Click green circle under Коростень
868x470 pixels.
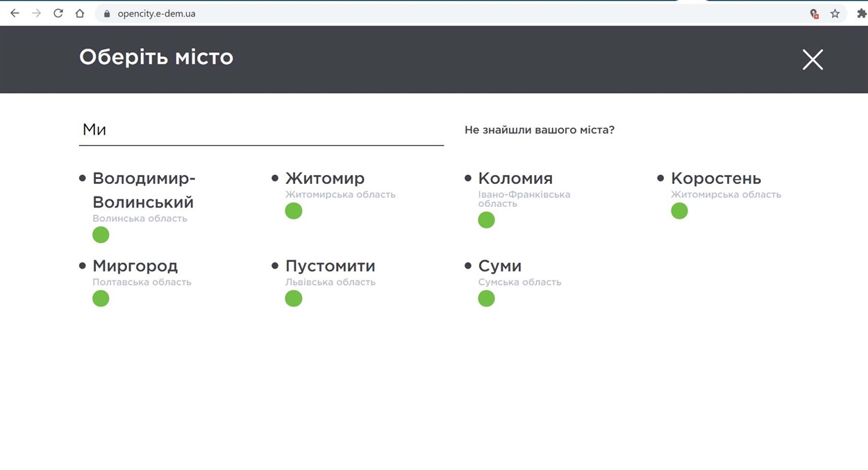[x=679, y=211]
